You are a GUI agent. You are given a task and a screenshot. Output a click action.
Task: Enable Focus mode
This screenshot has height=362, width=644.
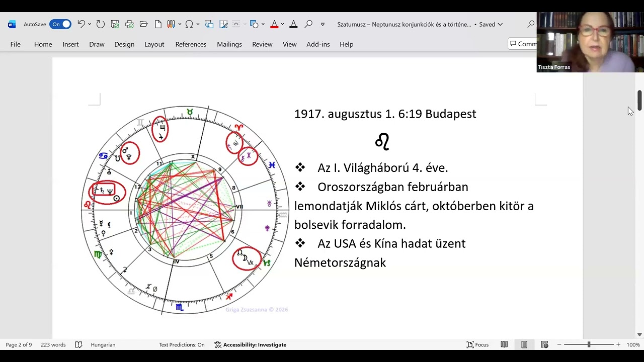click(477, 345)
